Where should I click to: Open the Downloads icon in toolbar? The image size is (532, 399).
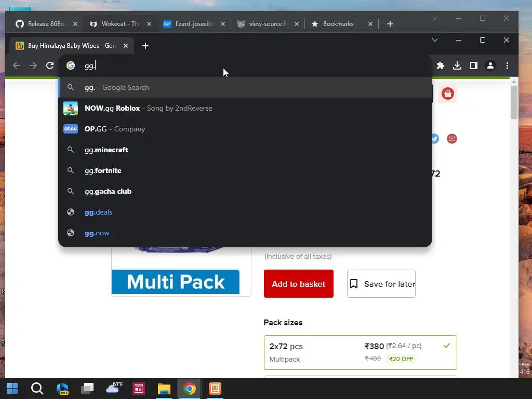coord(457,65)
